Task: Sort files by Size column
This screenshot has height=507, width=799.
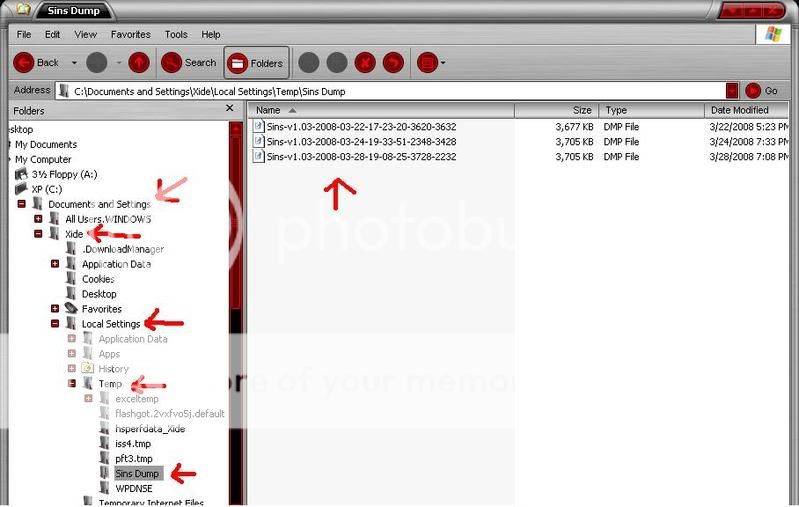Action: (x=556, y=110)
